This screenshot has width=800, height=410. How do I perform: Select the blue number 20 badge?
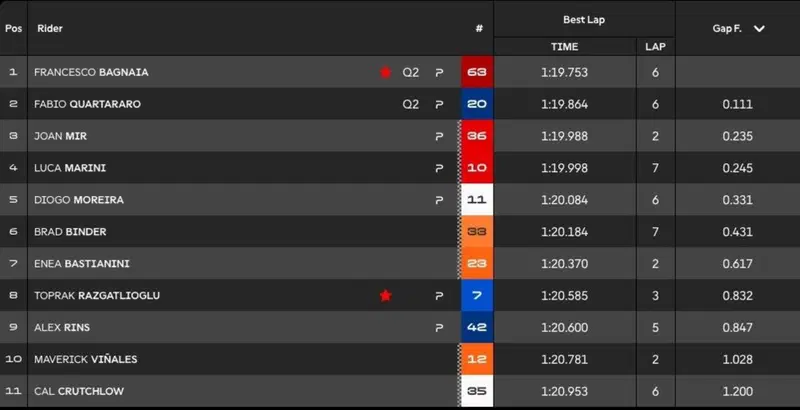[x=477, y=104]
